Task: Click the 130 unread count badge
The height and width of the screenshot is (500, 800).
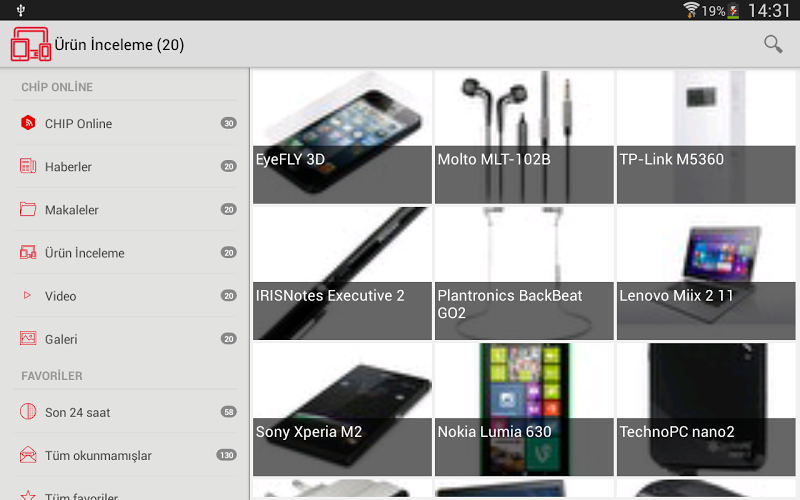Action: pos(227,455)
